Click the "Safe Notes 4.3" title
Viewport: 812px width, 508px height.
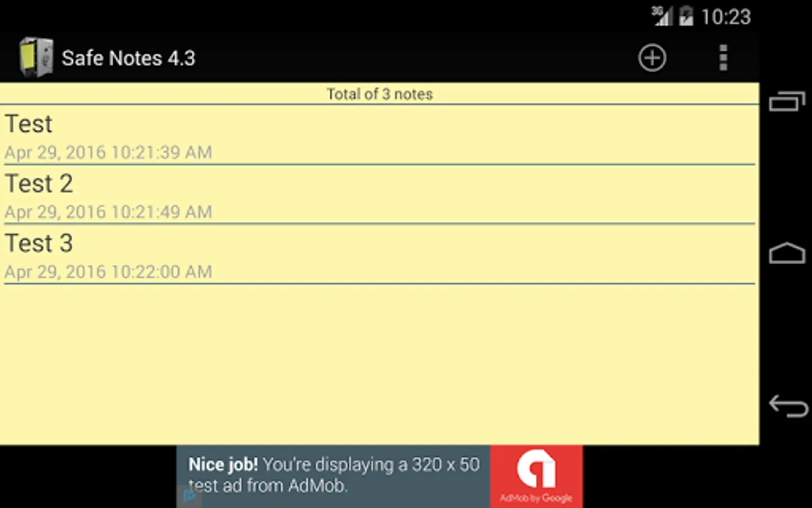point(129,58)
